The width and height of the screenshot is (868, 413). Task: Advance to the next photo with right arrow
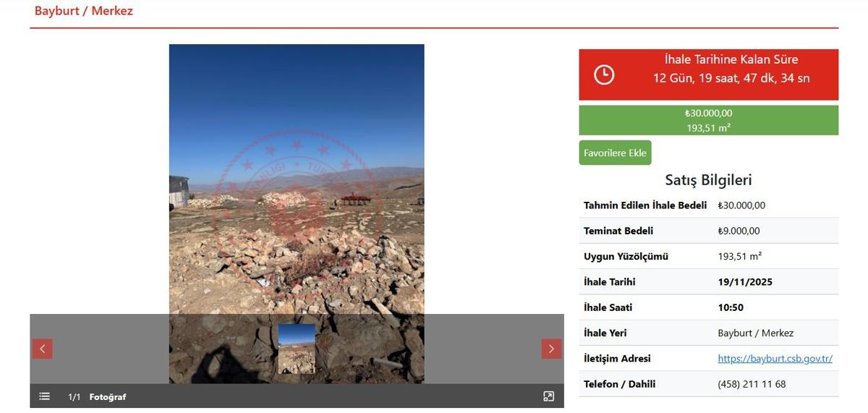click(551, 349)
